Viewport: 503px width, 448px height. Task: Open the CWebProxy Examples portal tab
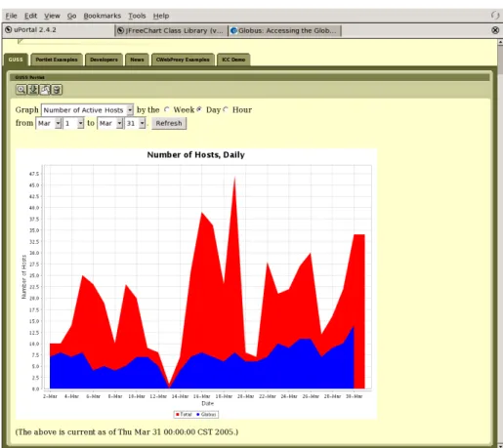point(183,60)
